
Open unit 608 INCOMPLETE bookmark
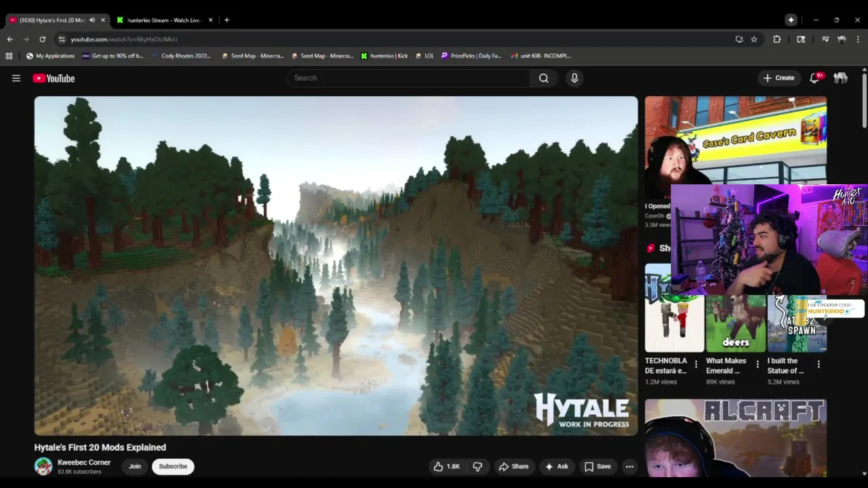(x=541, y=56)
